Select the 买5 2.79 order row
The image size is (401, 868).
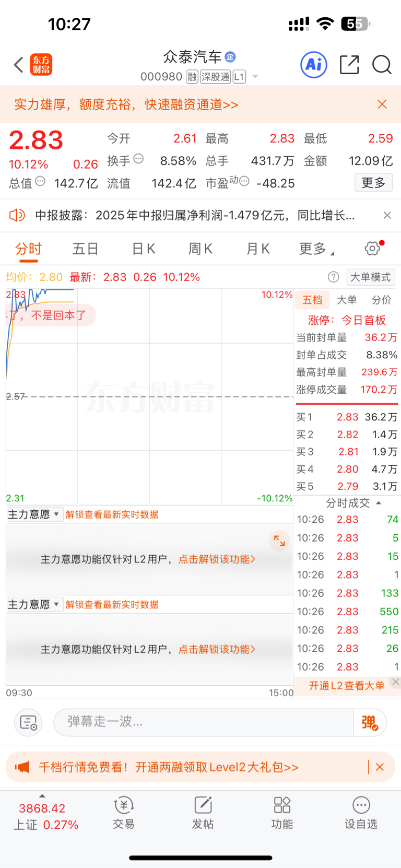tap(347, 486)
